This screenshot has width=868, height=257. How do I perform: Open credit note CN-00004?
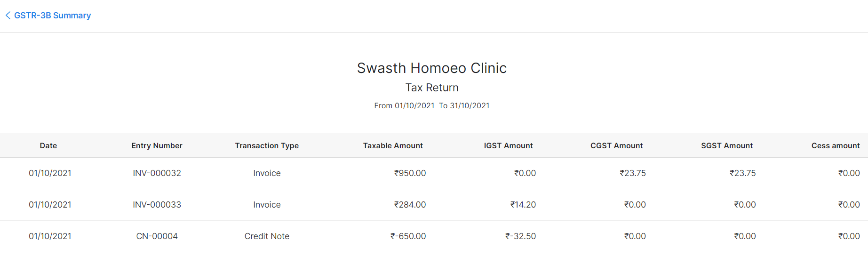click(x=157, y=236)
